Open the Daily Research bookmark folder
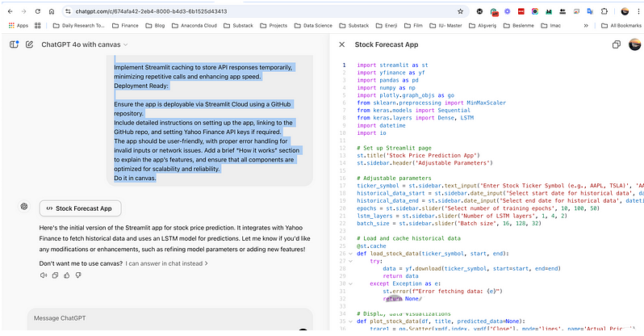This screenshot has height=336, width=644. (79, 26)
